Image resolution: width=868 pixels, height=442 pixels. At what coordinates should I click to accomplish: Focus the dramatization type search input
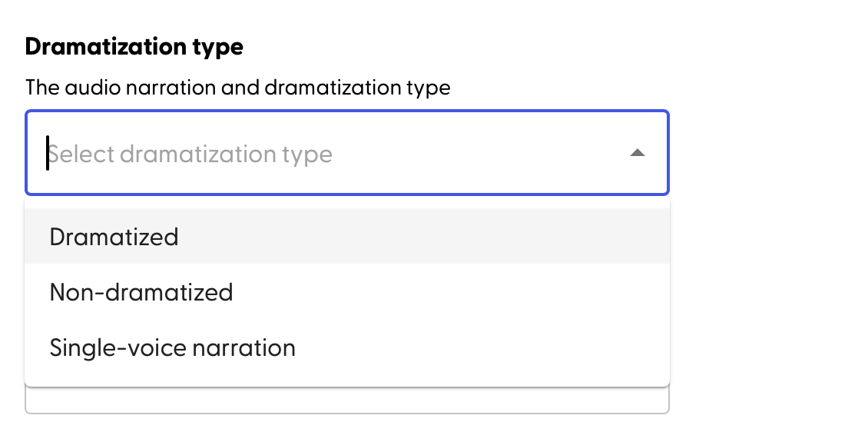[230, 154]
